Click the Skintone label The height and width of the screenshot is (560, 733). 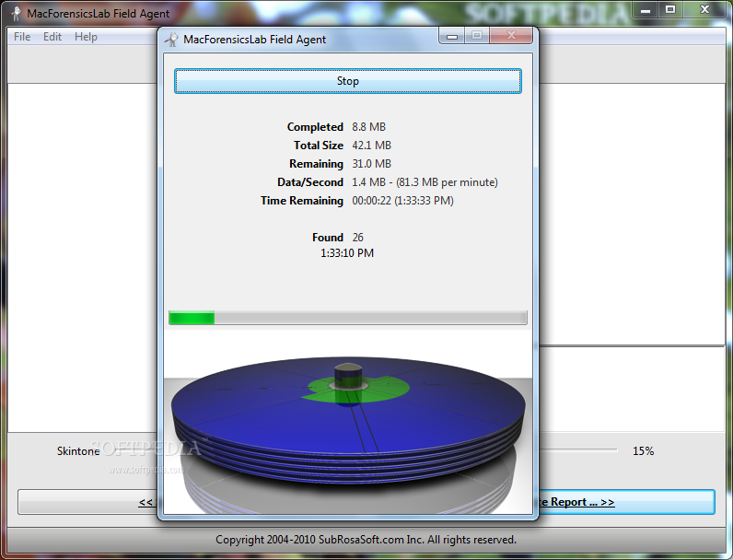pyautogui.click(x=78, y=451)
